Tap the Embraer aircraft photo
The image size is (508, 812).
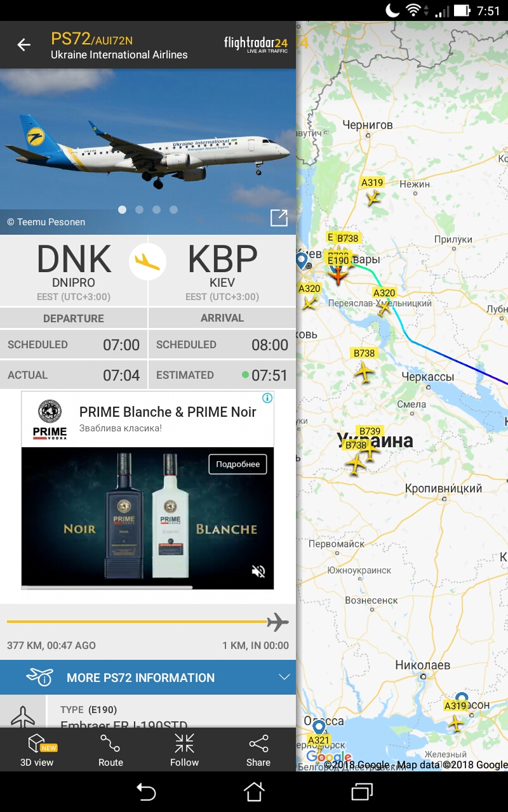click(148, 152)
